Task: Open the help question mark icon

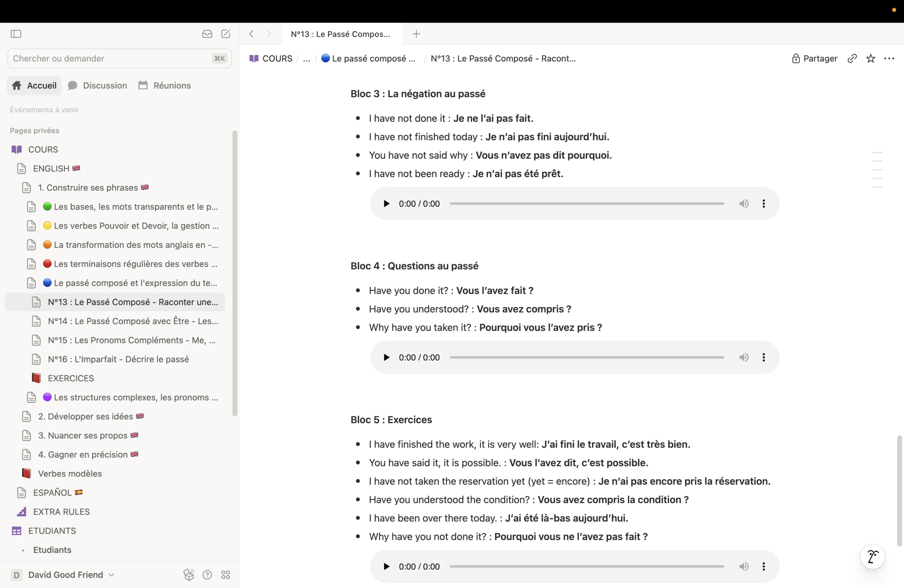Action: (207, 575)
